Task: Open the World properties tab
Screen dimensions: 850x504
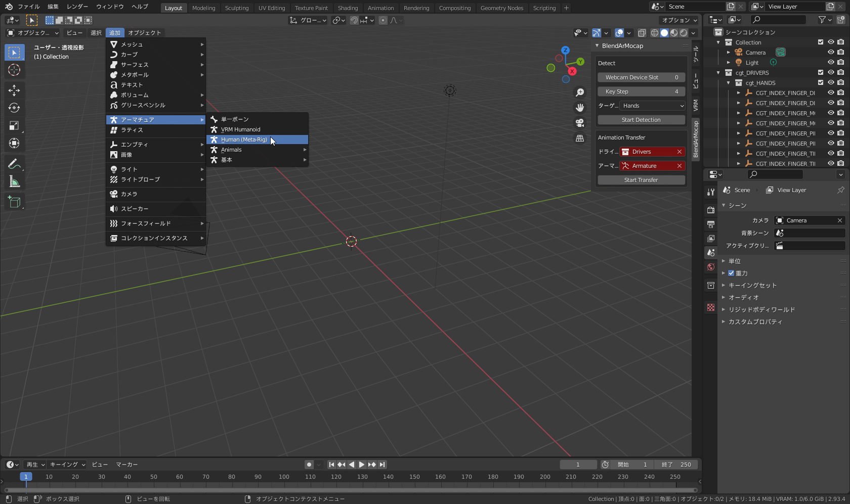Action: tap(710, 267)
